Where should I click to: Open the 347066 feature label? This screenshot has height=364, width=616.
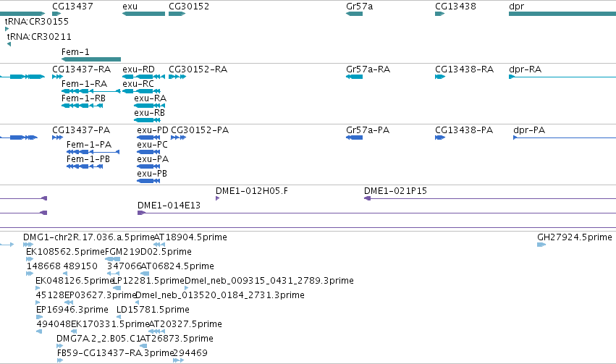pyautogui.click(x=125, y=266)
